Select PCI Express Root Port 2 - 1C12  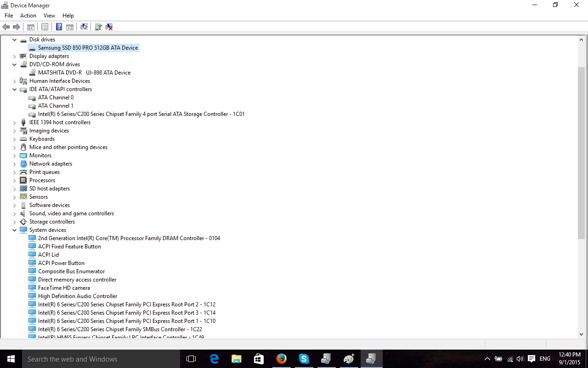127,305
